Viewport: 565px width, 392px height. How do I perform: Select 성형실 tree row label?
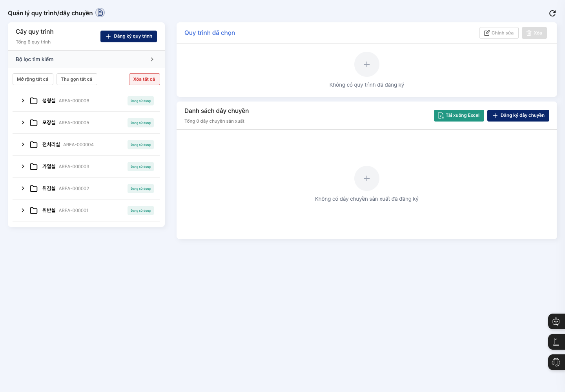(49, 101)
